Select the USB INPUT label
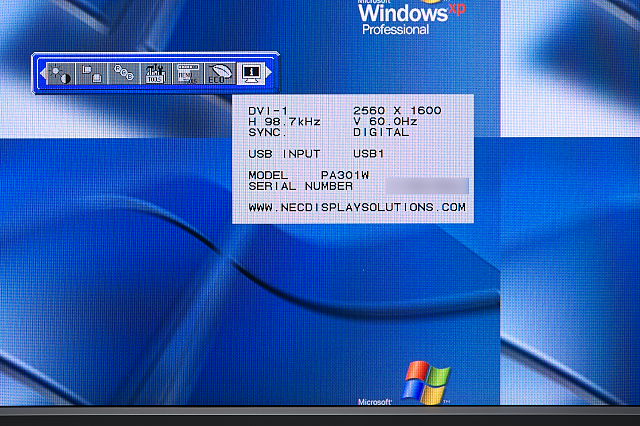This screenshot has width=640, height=426. click(x=284, y=154)
